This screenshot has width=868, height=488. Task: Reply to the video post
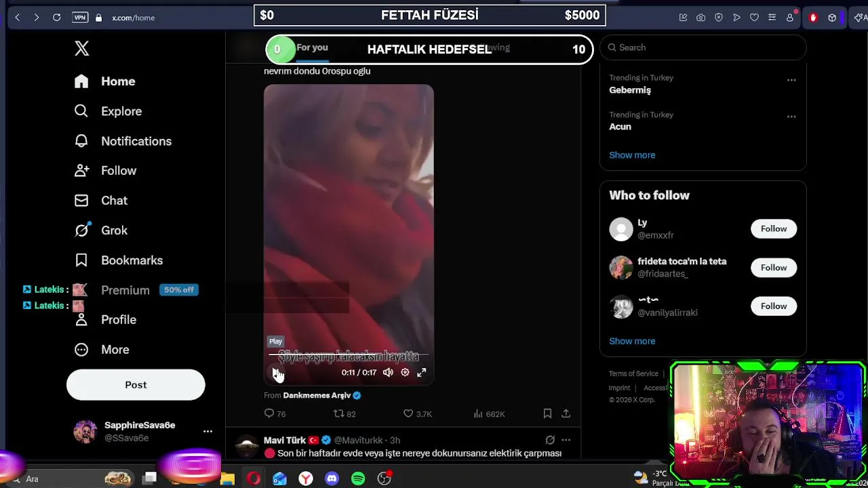(x=275, y=413)
